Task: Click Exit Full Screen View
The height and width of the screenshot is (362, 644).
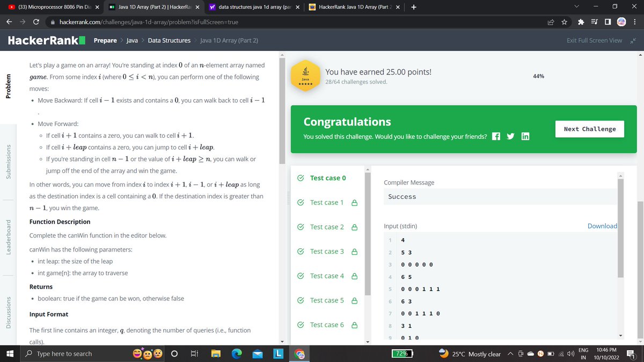Action: [x=594, y=40]
